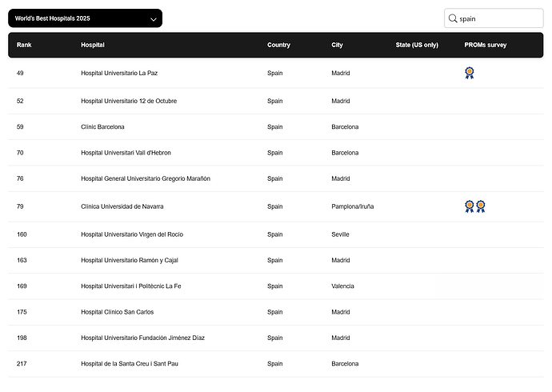Click the Hospital column header
Viewport: 552px width, 392px height.
click(x=93, y=45)
